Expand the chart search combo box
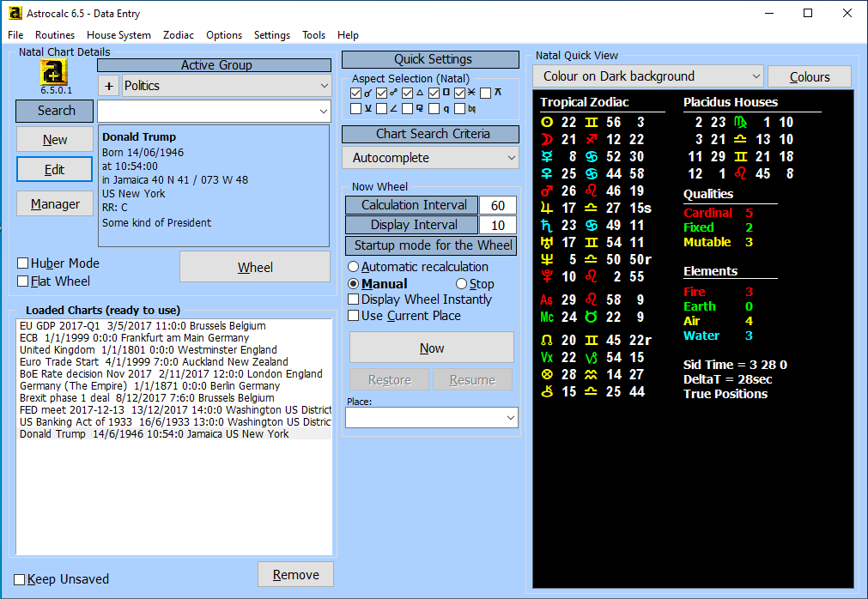 (x=214, y=112)
